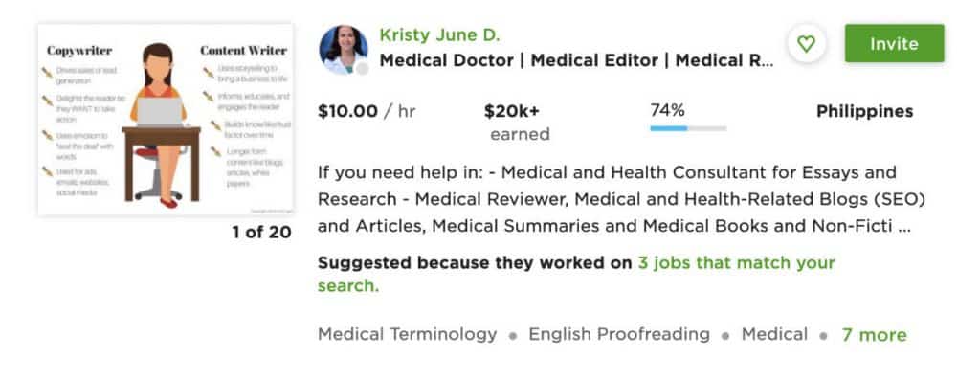Open the Medical Doctor | Medical Editor title
Screen dimensions: 980x382
pos(576,60)
